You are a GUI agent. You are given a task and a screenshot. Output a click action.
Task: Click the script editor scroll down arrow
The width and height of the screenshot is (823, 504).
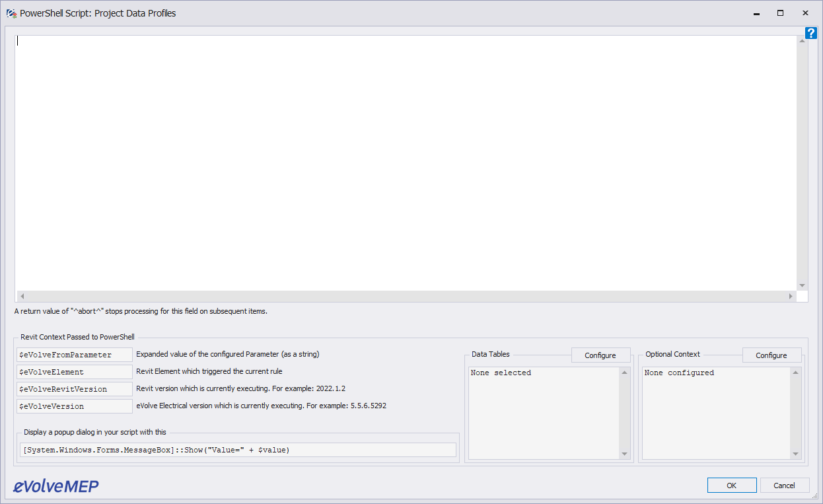pos(803,285)
